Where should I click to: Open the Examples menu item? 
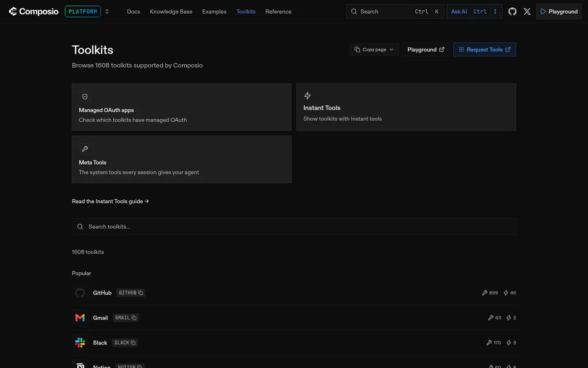214,11
